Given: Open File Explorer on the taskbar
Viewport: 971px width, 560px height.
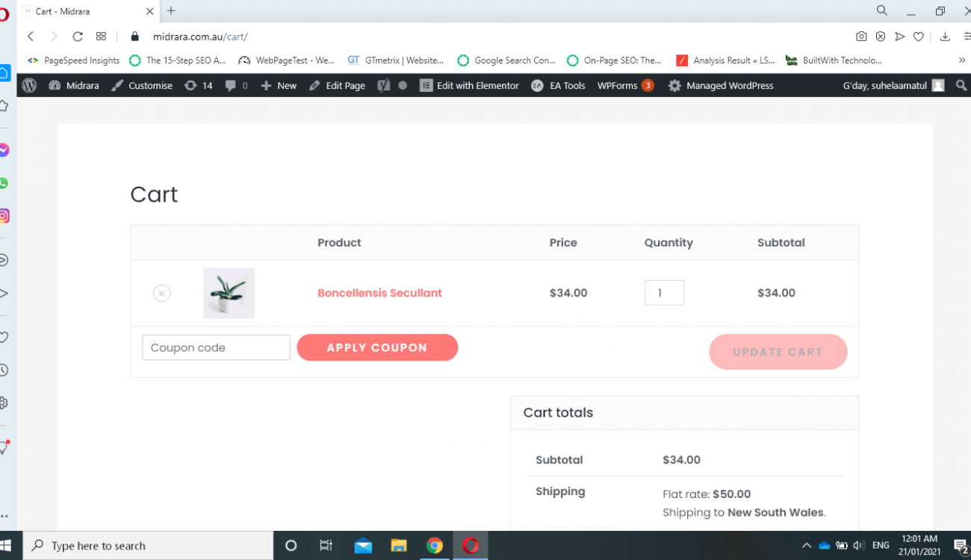Looking at the screenshot, I should 399,546.
